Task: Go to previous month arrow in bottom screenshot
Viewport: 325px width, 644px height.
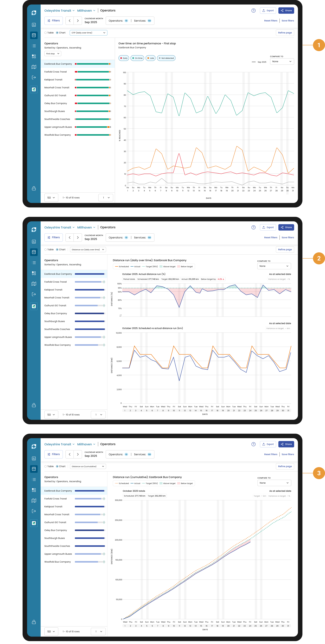Action: 70,454
